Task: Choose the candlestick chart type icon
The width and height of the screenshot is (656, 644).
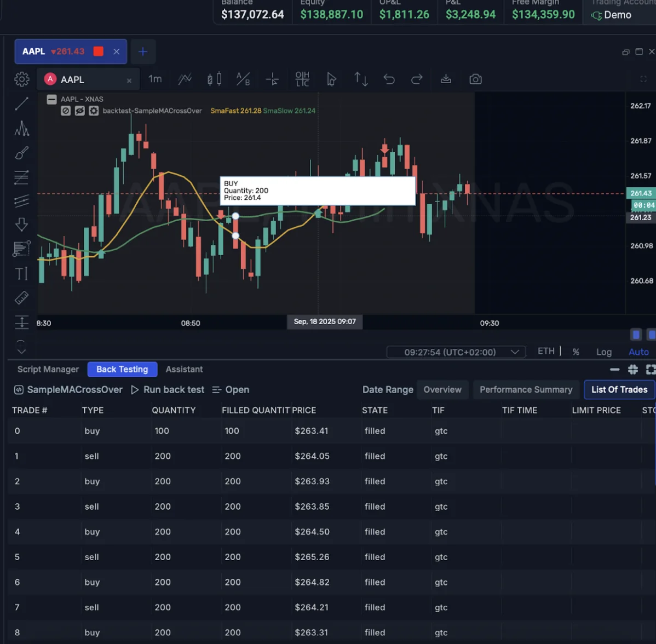Action: [214, 79]
